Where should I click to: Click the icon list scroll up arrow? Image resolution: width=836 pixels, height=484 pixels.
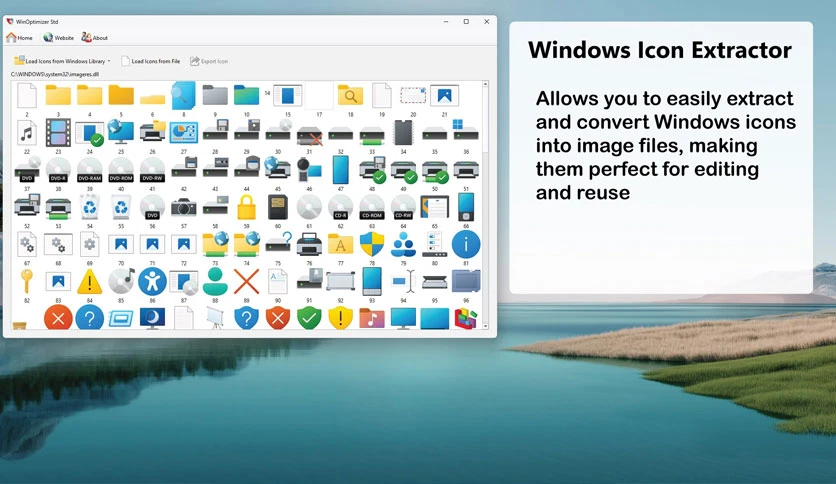pos(485,84)
